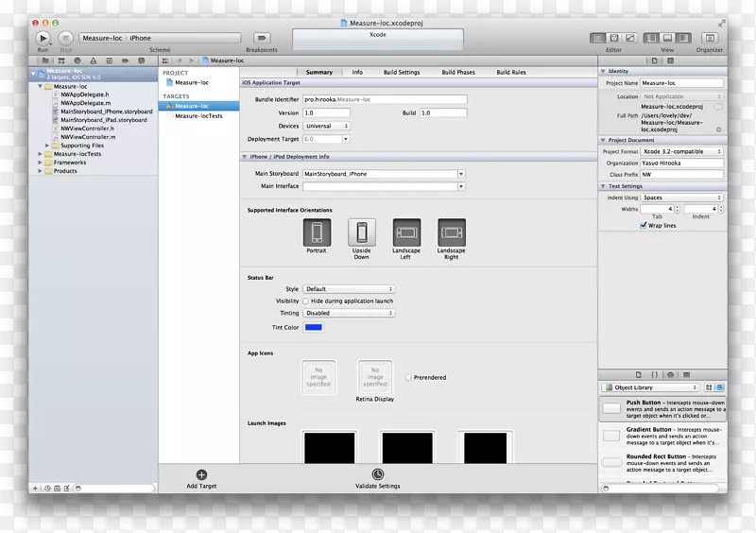Image resolution: width=756 pixels, height=533 pixels.
Task: Open the Build Rules tab
Action: (511, 72)
